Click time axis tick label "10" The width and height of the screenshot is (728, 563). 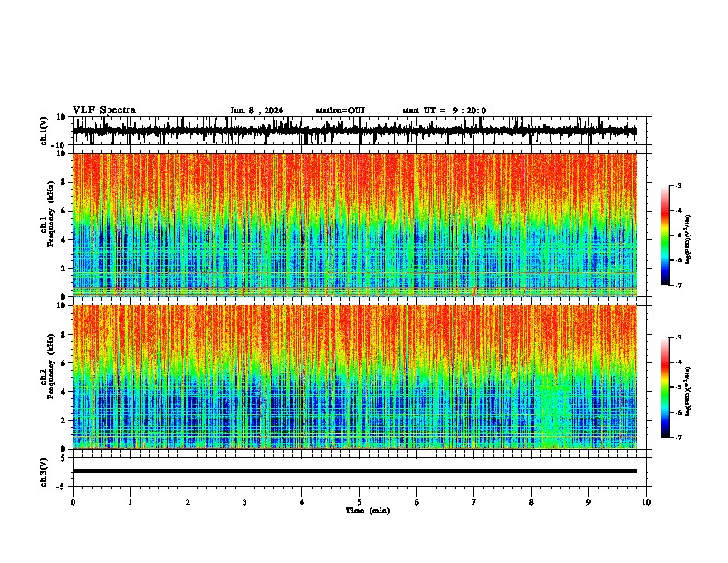646,502
